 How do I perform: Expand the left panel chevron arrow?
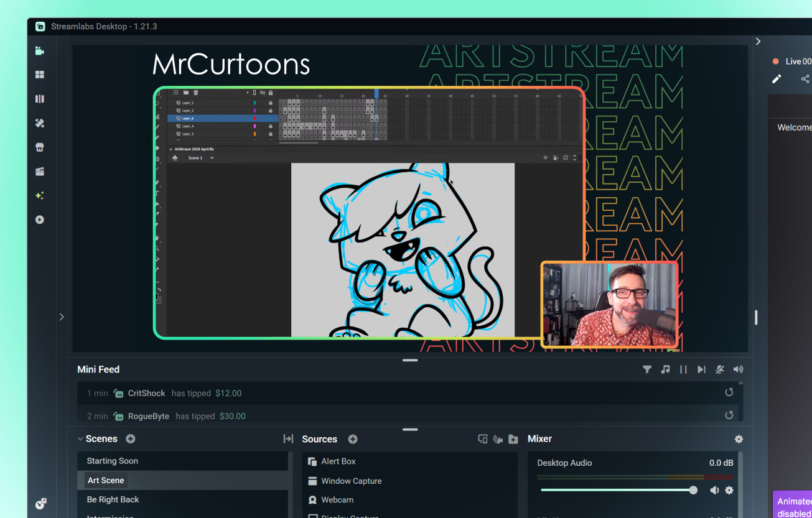click(x=62, y=317)
